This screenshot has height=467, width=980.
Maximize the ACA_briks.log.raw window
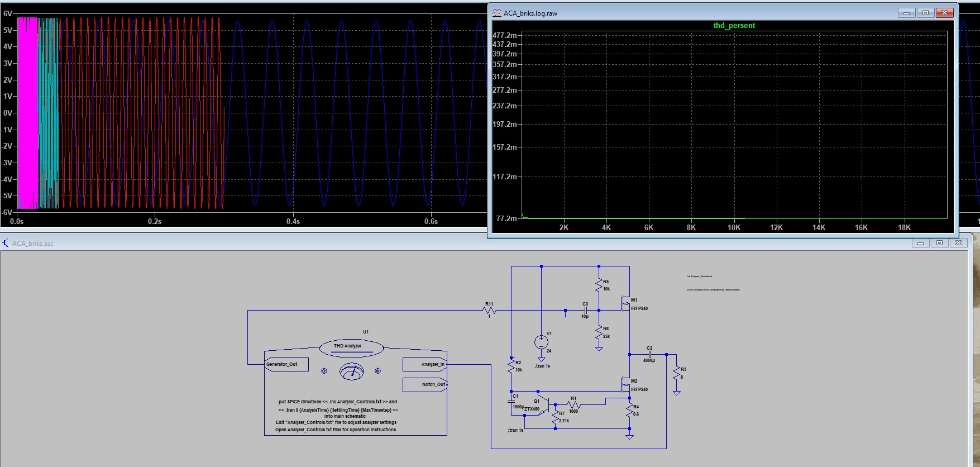[925, 13]
